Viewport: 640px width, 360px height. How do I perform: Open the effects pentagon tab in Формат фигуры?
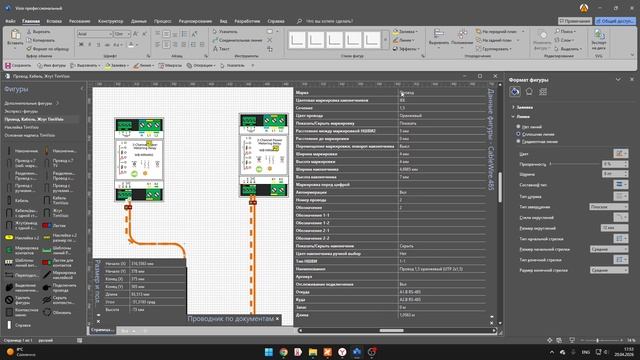529,92
